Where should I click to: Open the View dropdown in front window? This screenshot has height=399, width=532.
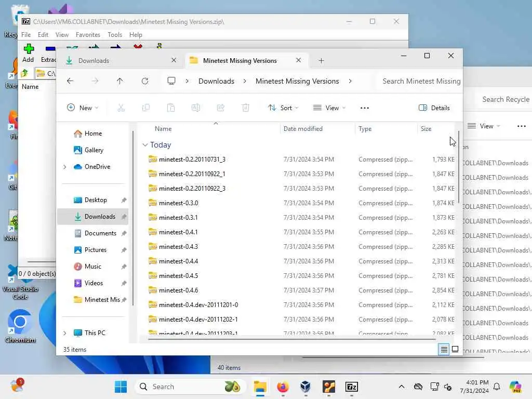point(329,108)
